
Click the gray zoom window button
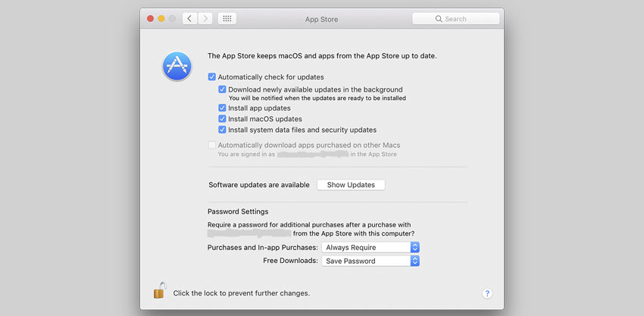(173, 18)
